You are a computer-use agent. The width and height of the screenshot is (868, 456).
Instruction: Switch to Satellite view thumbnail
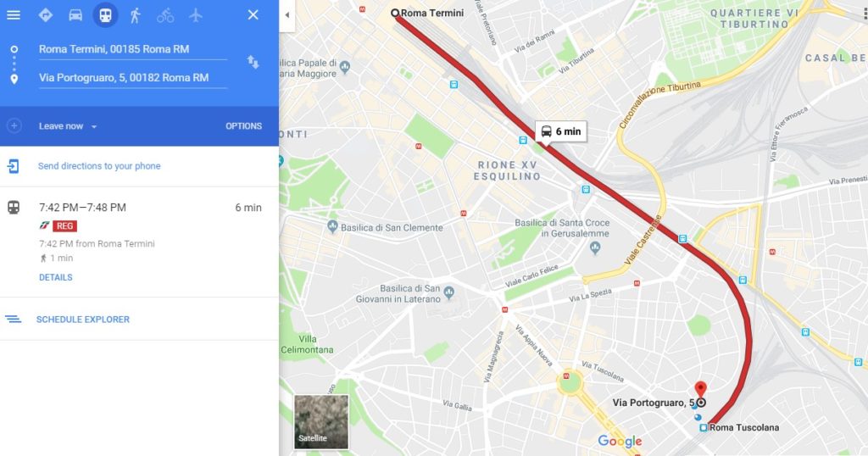pos(321,422)
